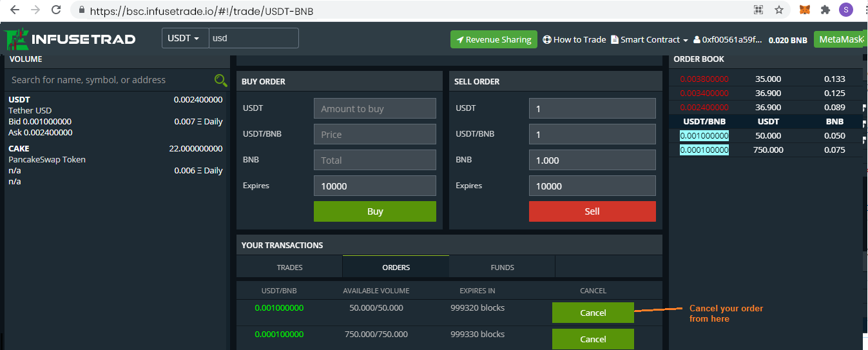The image size is (868, 350).
Task: Select order book ask 0.003800000
Action: pos(704,79)
